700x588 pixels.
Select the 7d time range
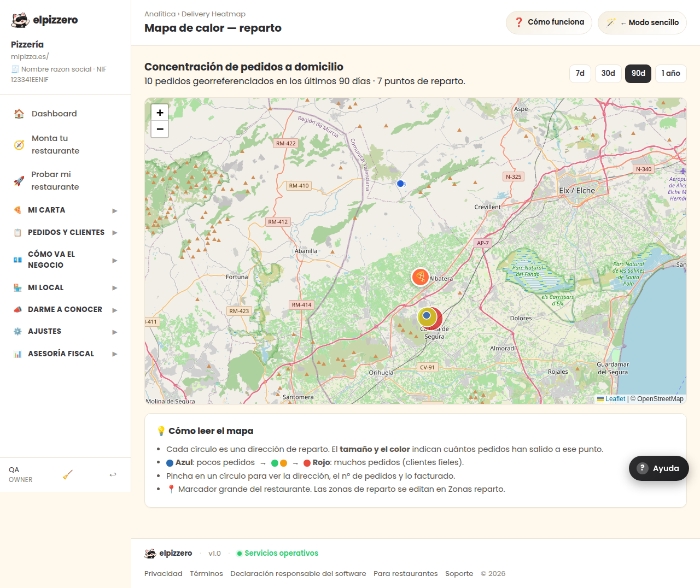tap(580, 73)
